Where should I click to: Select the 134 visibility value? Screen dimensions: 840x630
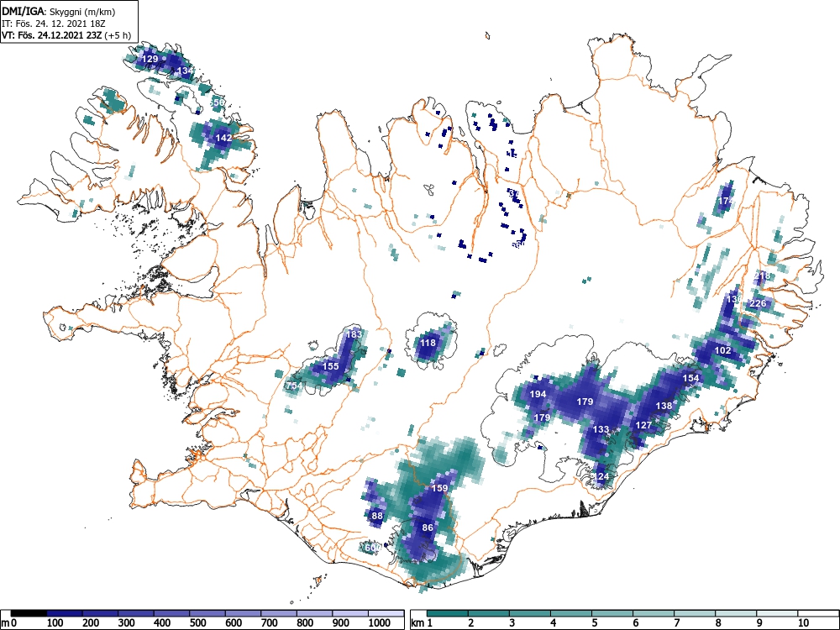(x=185, y=71)
